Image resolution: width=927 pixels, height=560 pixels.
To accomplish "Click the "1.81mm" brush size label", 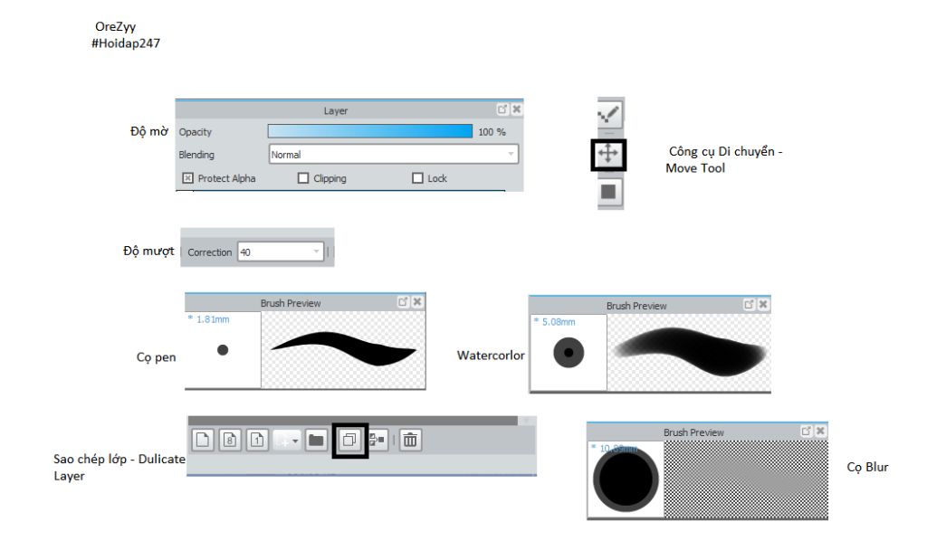I will click(x=212, y=319).
